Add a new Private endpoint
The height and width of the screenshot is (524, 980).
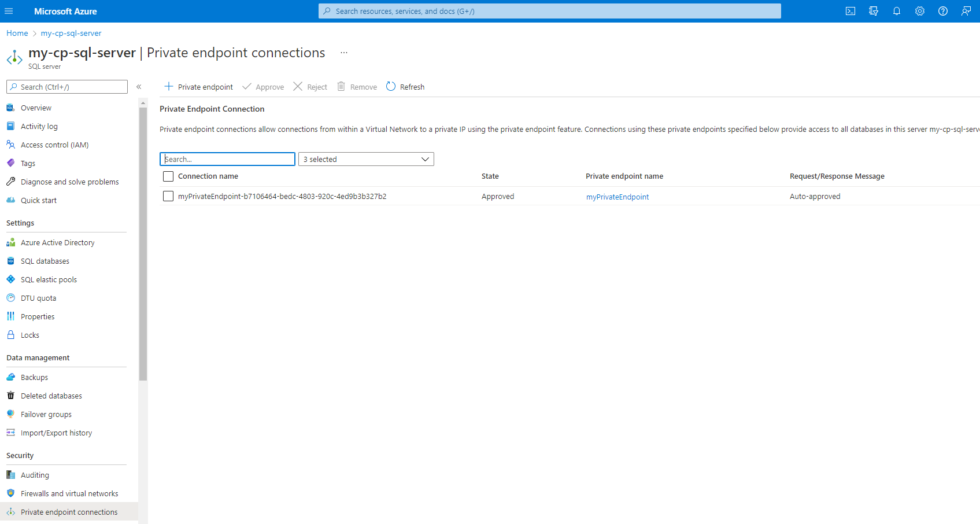[199, 87]
